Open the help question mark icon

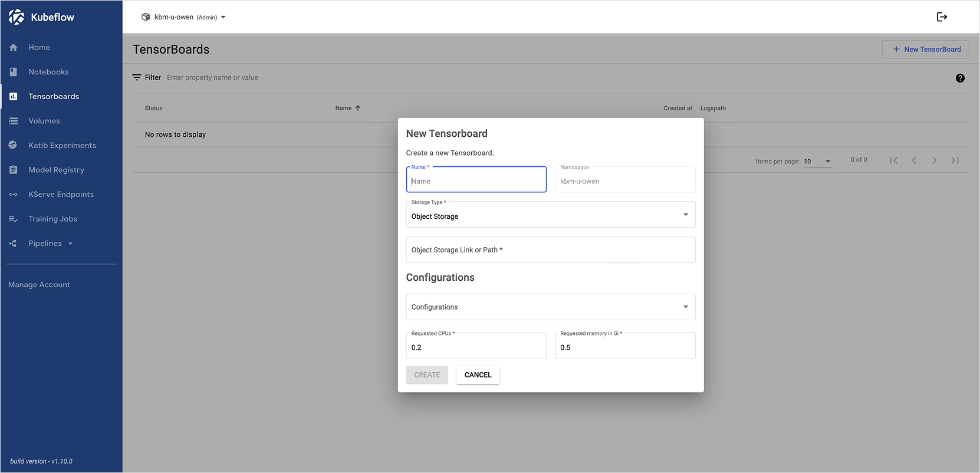click(960, 78)
